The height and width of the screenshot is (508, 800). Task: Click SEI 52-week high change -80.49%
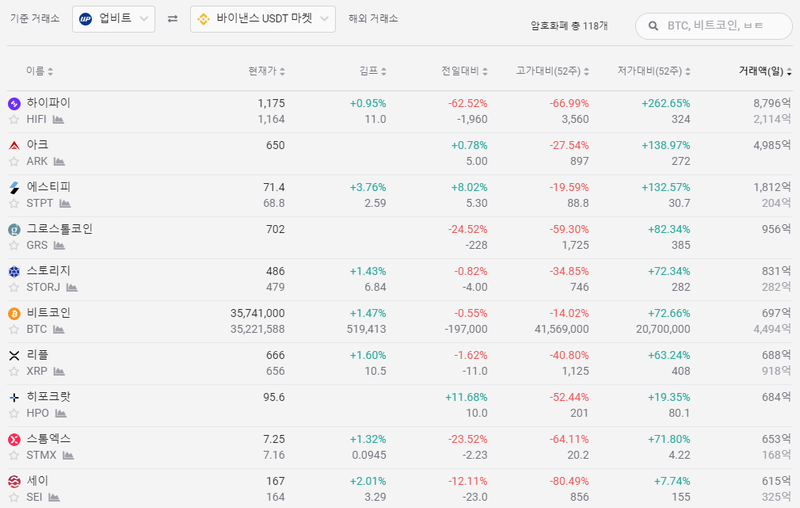[569, 481]
